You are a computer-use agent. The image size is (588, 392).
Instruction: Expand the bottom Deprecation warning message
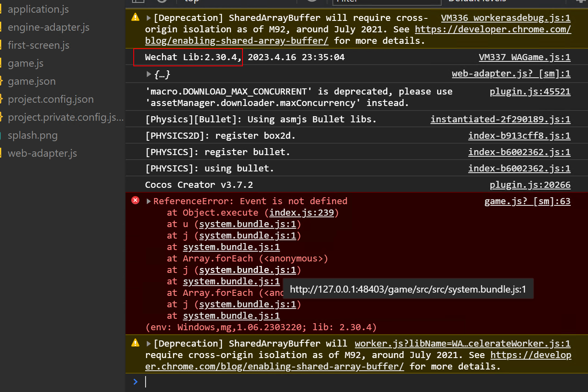point(149,344)
